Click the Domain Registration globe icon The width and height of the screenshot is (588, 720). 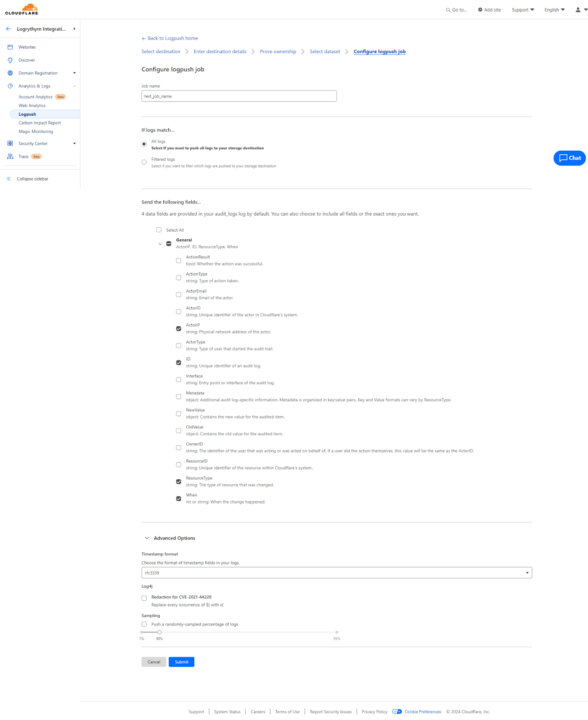(10, 73)
